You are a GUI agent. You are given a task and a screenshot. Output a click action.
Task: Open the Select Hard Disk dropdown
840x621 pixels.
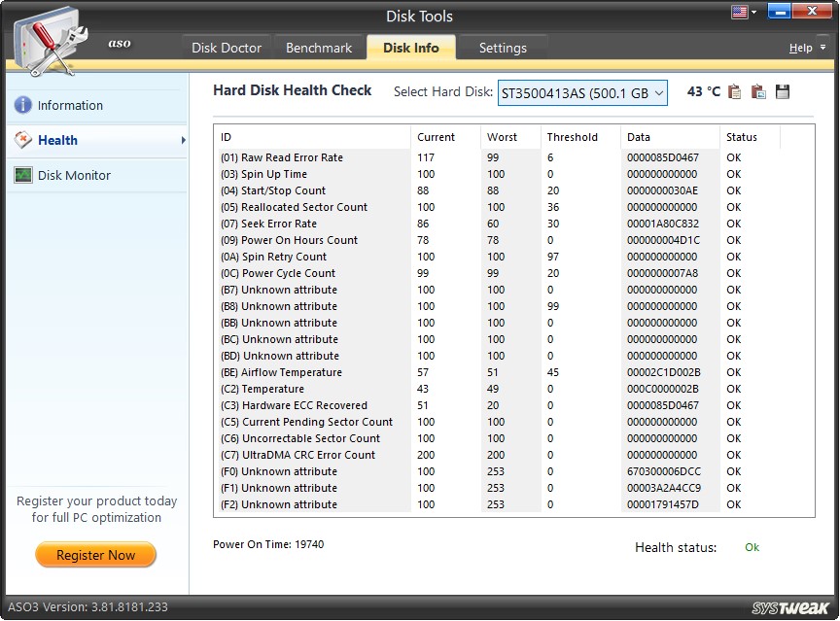click(x=581, y=91)
